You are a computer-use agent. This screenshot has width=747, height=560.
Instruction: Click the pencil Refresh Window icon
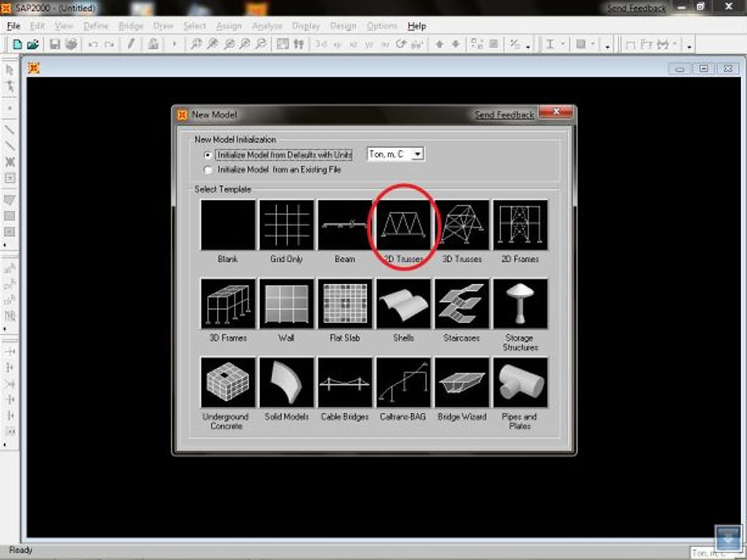coord(131,44)
